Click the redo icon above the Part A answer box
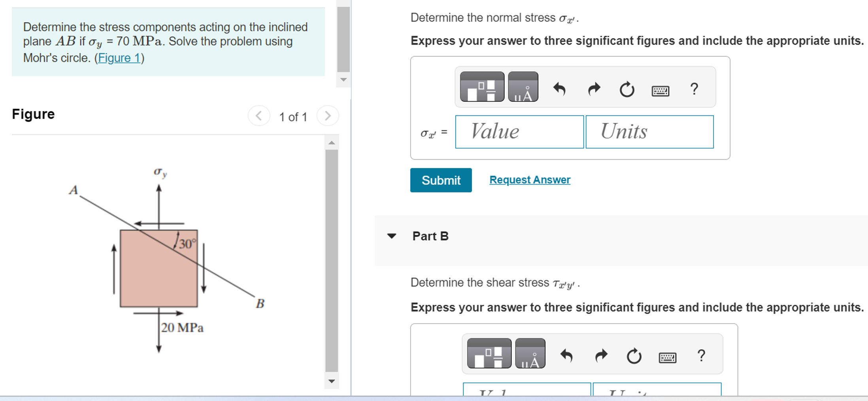868x401 pixels. coord(593,88)
